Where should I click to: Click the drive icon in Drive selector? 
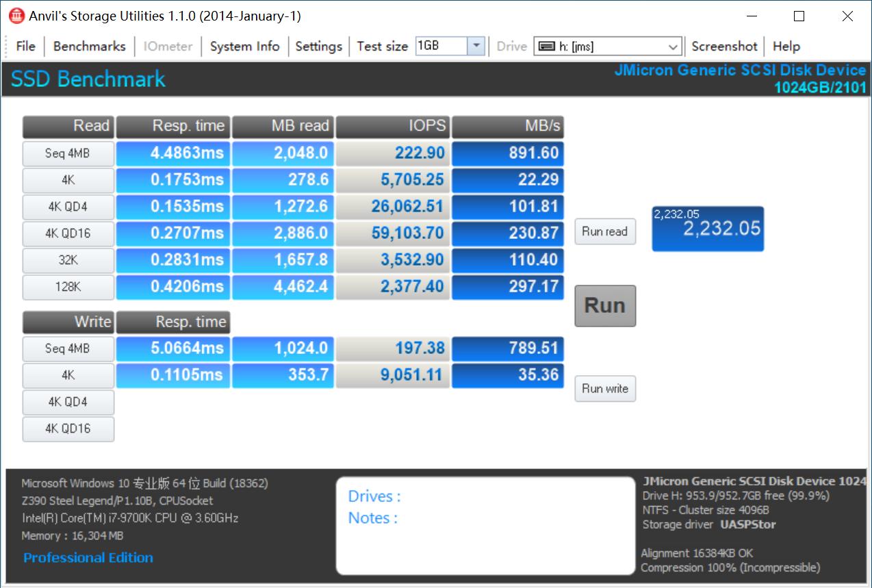pos(546,47)
